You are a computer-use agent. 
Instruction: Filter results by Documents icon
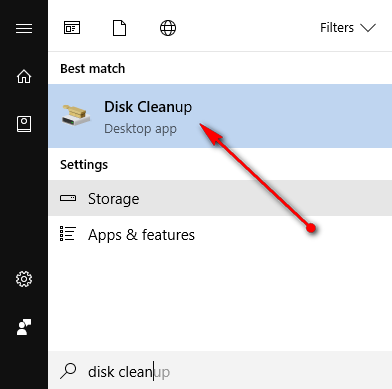119,28
